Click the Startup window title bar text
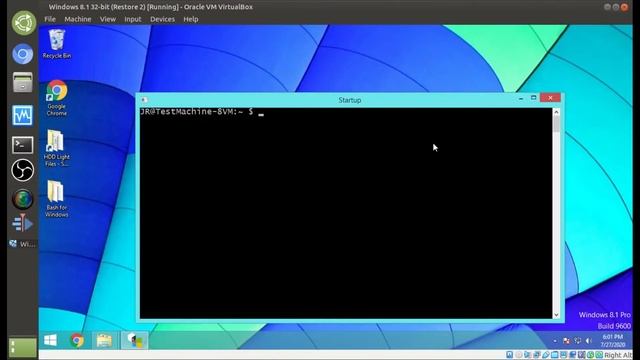This screenshot has height=360, width=640. pos(350,100)
